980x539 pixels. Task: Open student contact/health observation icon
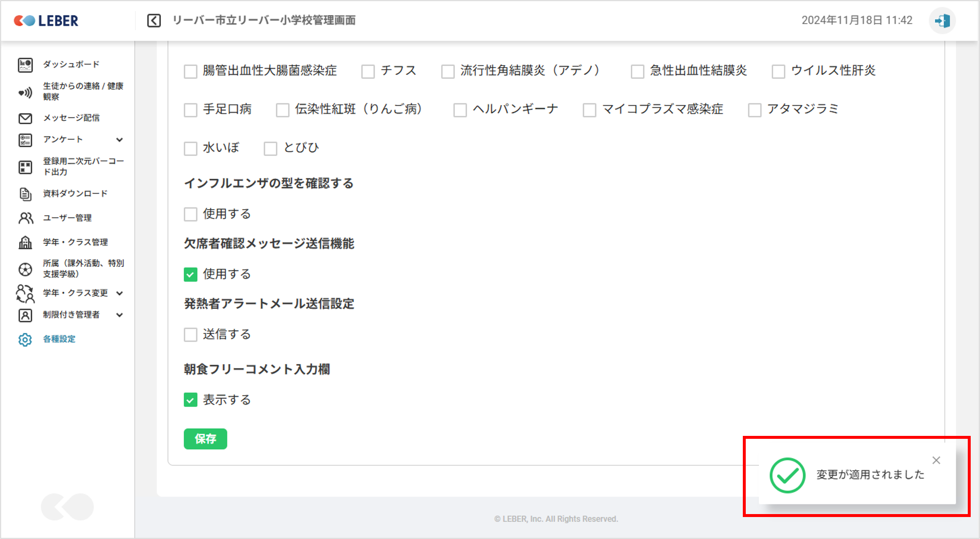[25, 92]
